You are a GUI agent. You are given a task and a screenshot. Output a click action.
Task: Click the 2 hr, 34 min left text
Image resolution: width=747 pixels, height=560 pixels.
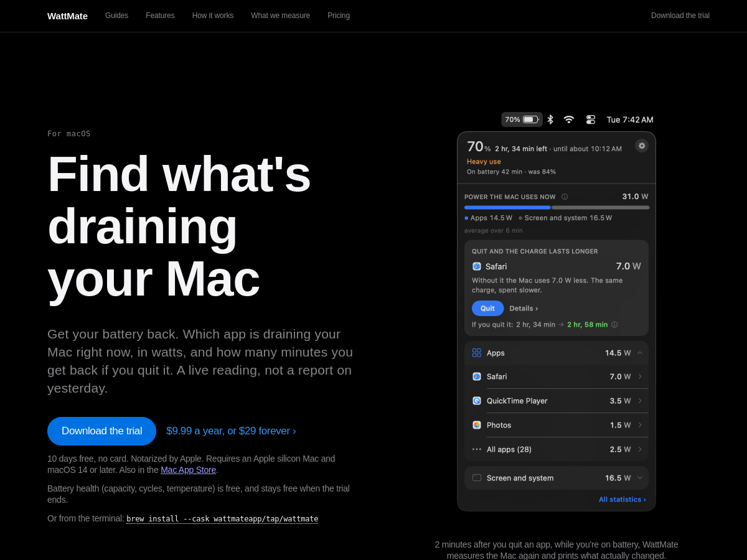521,149
